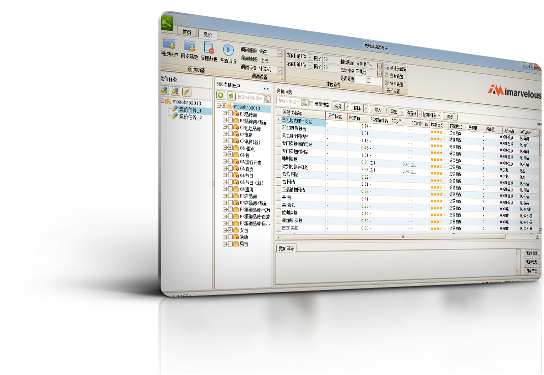544x375 pixels.
Task: Click the horizontal scrollbar under the data table
Action: [392, 236]
